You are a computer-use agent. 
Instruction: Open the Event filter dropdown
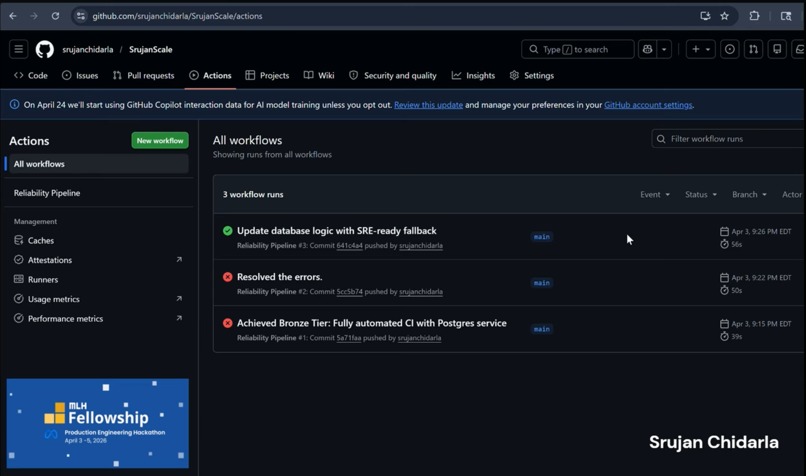[x=655, y=194]
